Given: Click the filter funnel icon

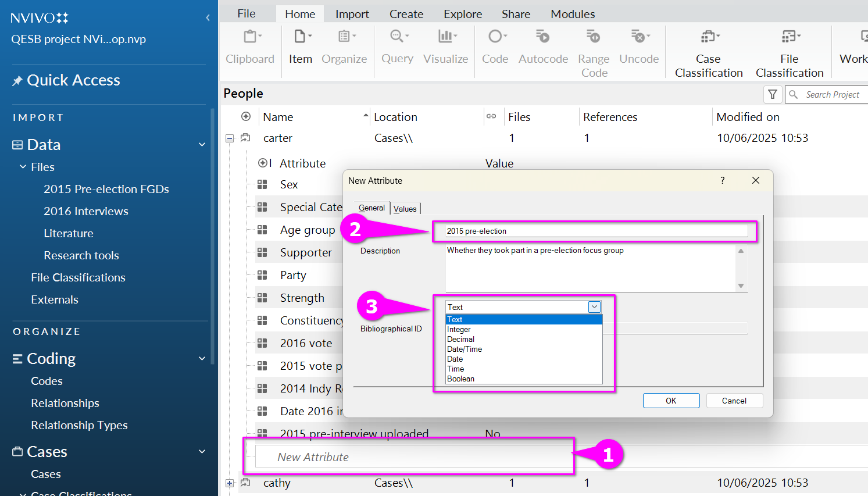Looking at the screenshot, I should point(773,94).
